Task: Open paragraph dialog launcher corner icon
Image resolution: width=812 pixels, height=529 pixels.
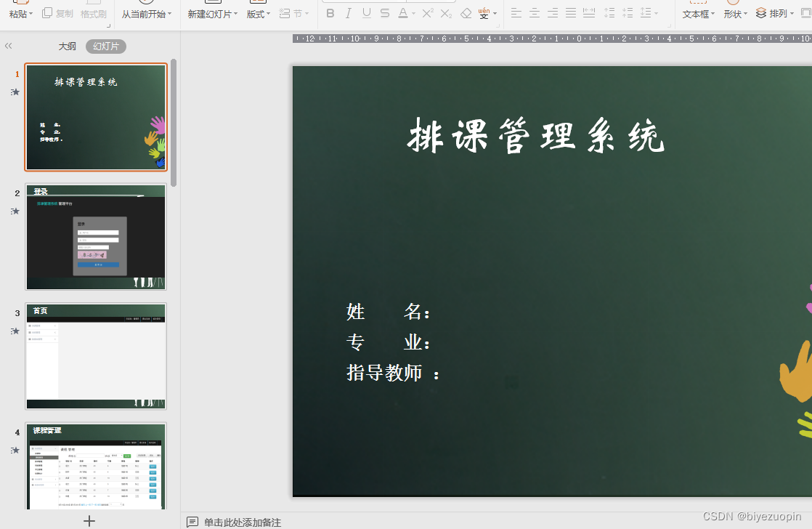Action: click(x=668, y=25)
